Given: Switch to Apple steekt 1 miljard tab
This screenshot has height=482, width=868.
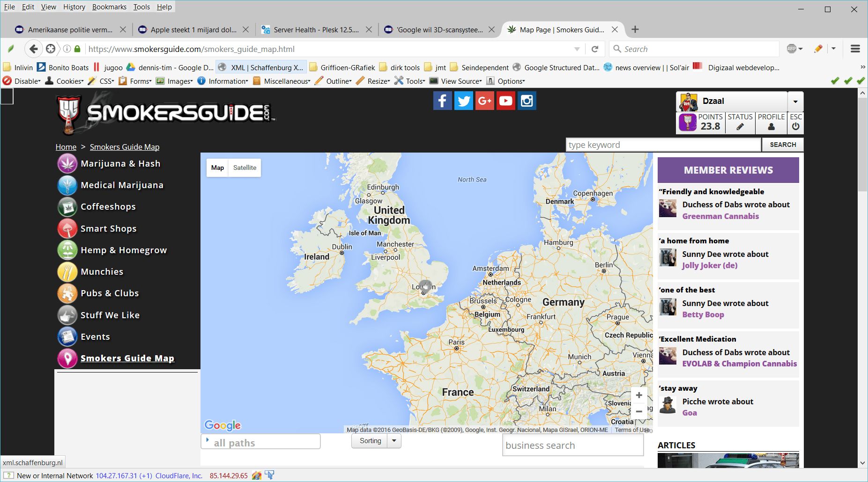Looking at the screenshot, I should click(193, 29).
